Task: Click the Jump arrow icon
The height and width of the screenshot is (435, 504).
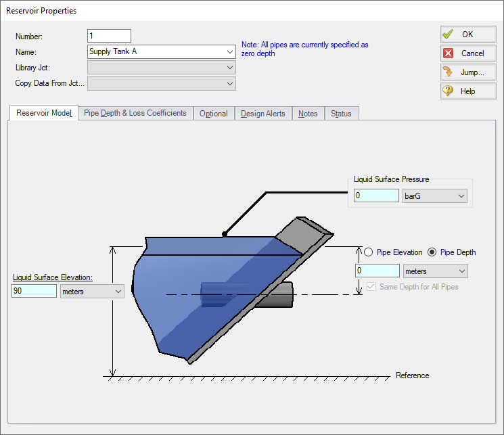Action: click(448, 72)
